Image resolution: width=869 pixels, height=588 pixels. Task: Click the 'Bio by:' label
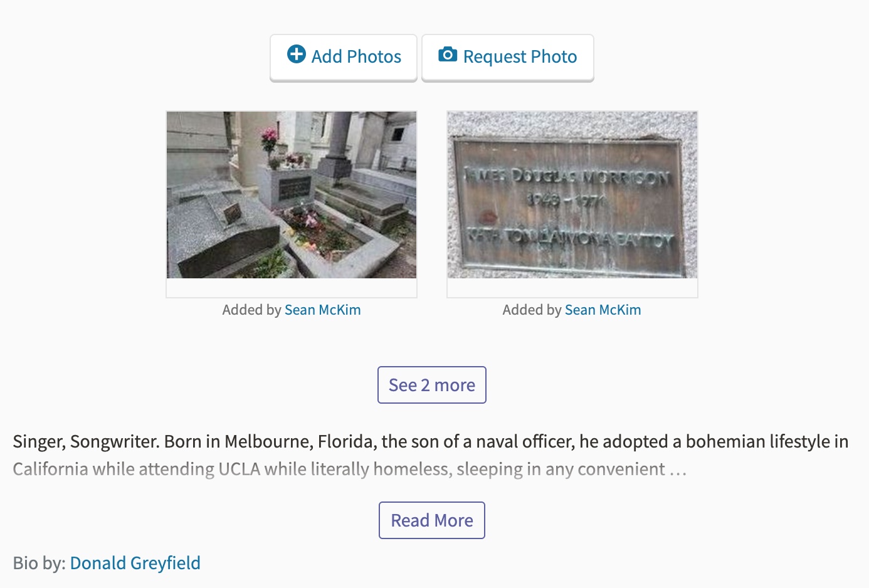coord(39,563)
